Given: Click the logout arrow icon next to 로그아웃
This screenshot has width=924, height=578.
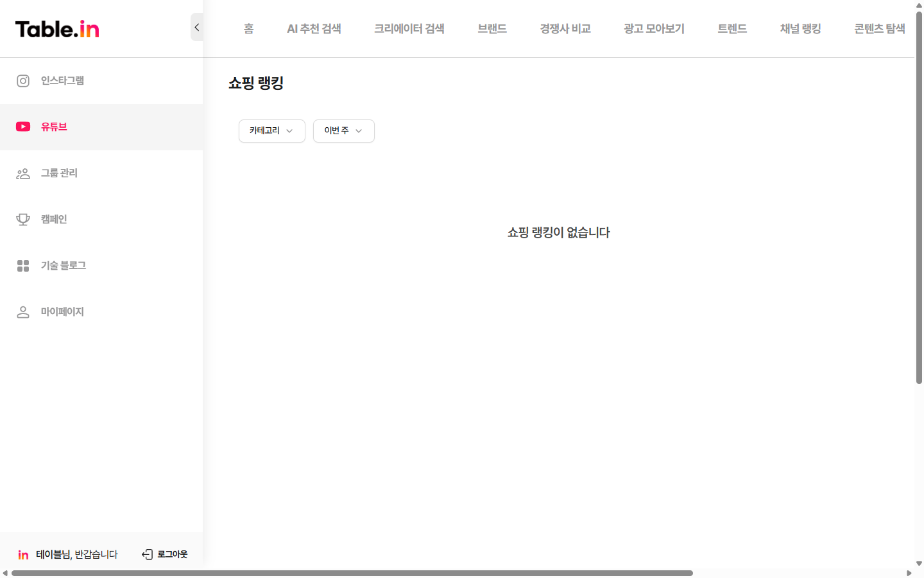Looking at the screenshot, I should tap(146, 554).
